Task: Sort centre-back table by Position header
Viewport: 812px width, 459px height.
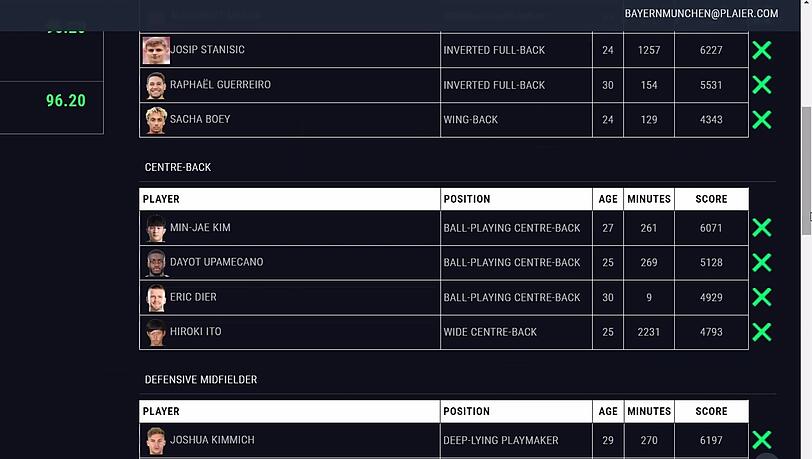Action: pyautogui.click(x=516, y=199)
